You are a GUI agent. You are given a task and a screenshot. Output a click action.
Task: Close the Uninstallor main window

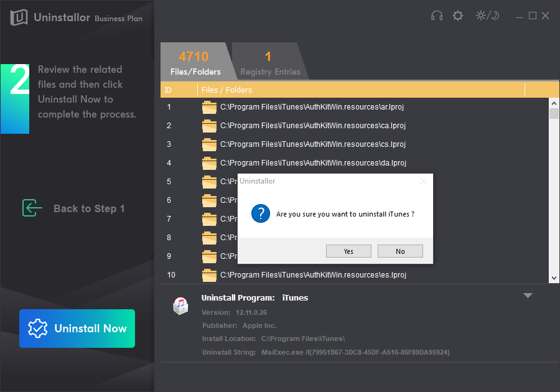tap(545, 16)
